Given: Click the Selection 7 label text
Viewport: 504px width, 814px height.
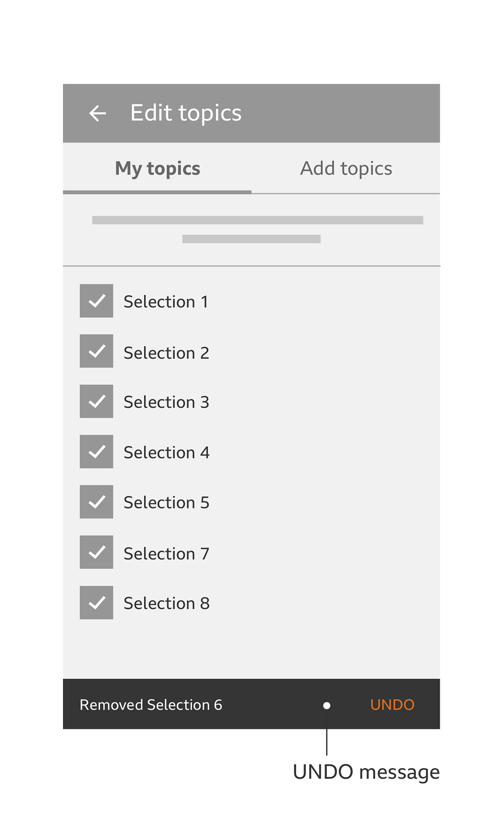Looking at the screenshot, I should [166, 554].
